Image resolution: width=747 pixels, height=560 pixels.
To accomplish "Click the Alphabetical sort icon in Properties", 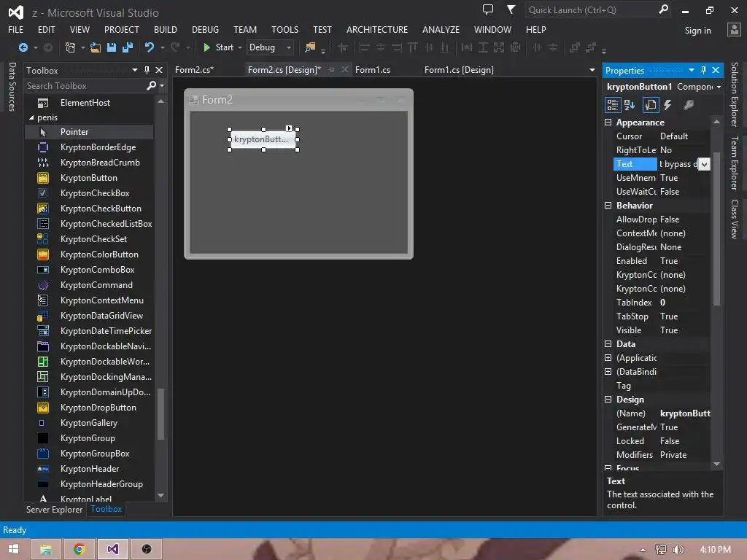I will 630,105.
